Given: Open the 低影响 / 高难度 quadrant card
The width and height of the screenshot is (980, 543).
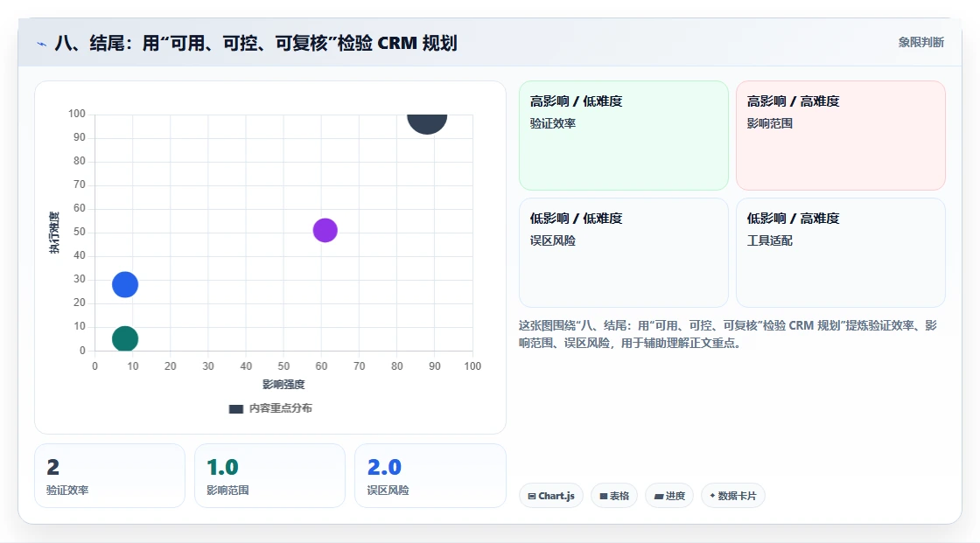Looking at the screenshot, I should click(x=841, y=253).
